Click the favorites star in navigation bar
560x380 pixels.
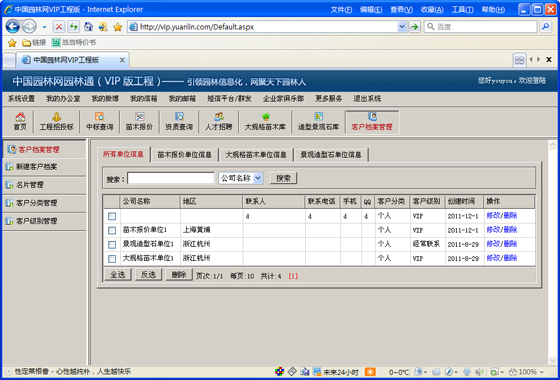pos(118,27)
